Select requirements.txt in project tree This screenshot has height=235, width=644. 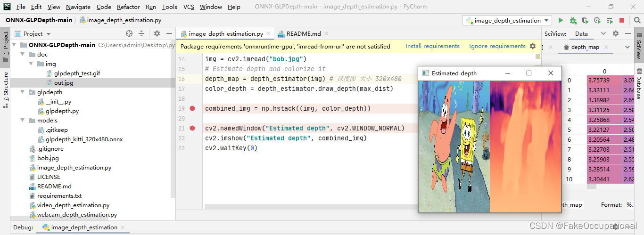coord(59,196)
